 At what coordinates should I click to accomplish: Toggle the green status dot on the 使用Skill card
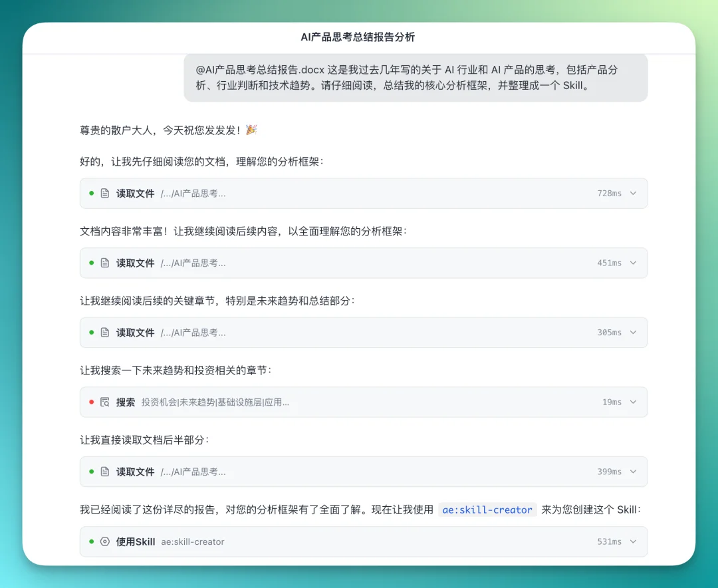pos(91,541)
